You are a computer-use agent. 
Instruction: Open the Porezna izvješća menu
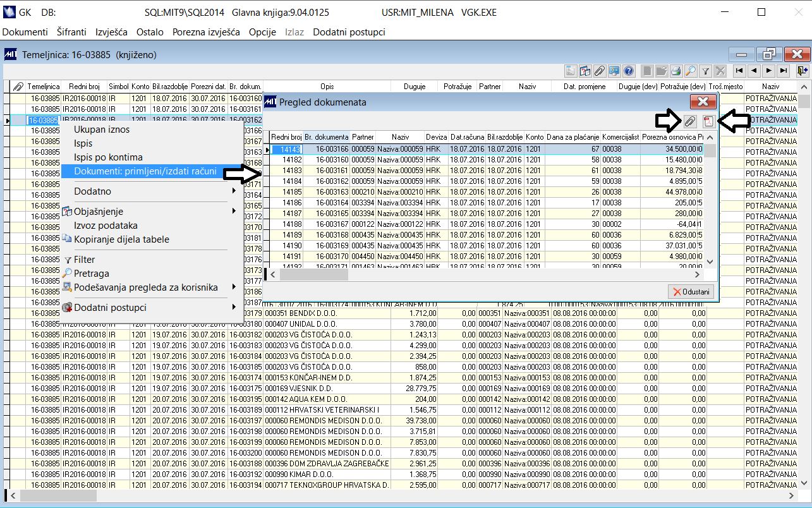(x=206, y=32)
